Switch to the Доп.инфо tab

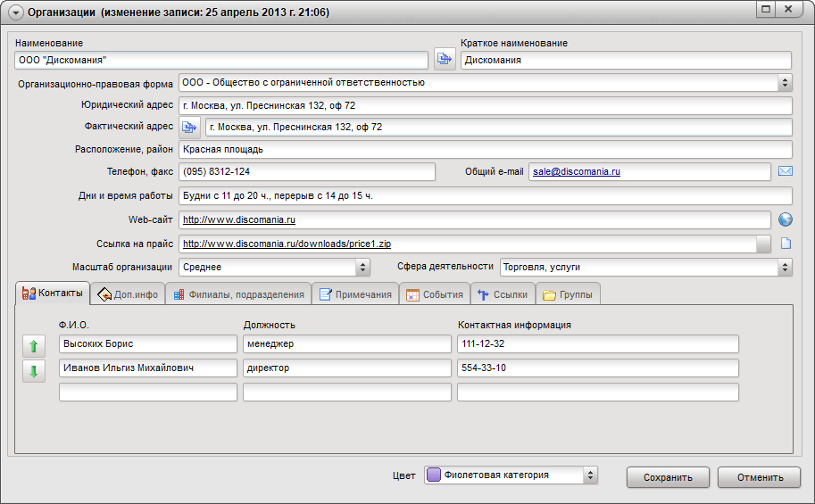[128, 294]
